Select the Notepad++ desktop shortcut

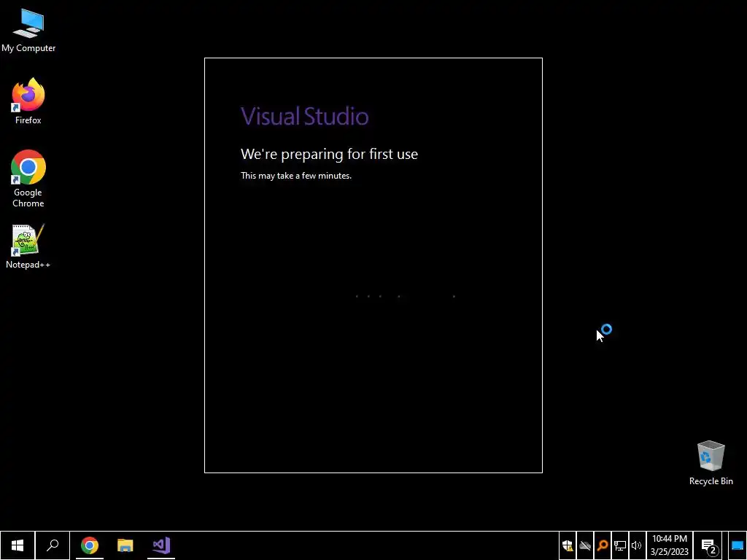[28, 246]
